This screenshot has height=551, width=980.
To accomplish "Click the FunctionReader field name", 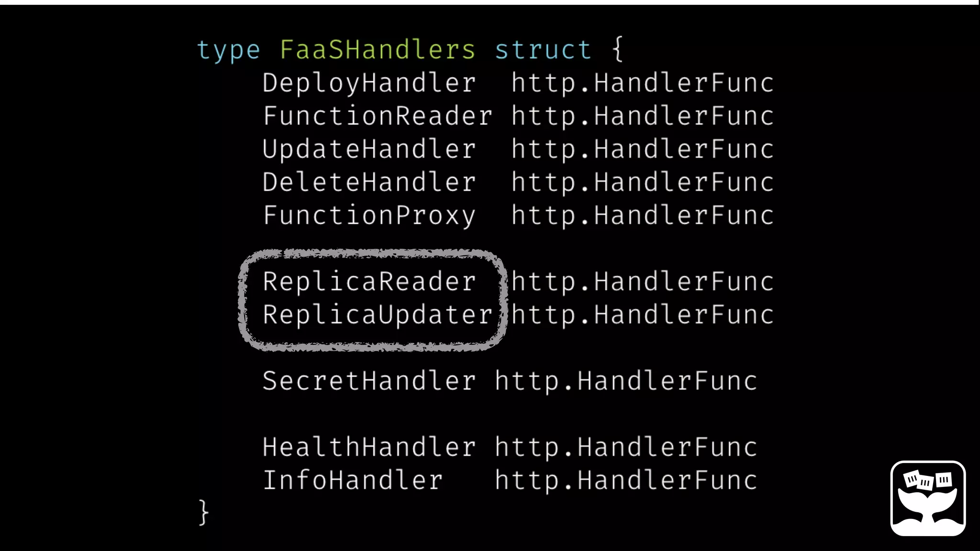I will [378, 116].
